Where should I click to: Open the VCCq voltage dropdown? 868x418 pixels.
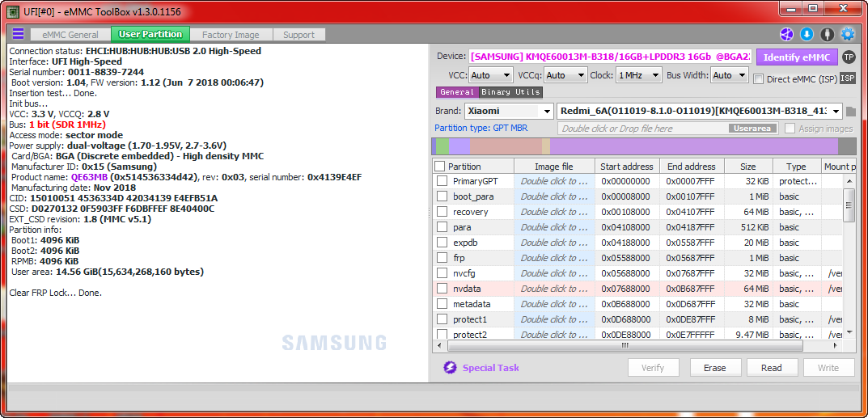click(565, 75)
